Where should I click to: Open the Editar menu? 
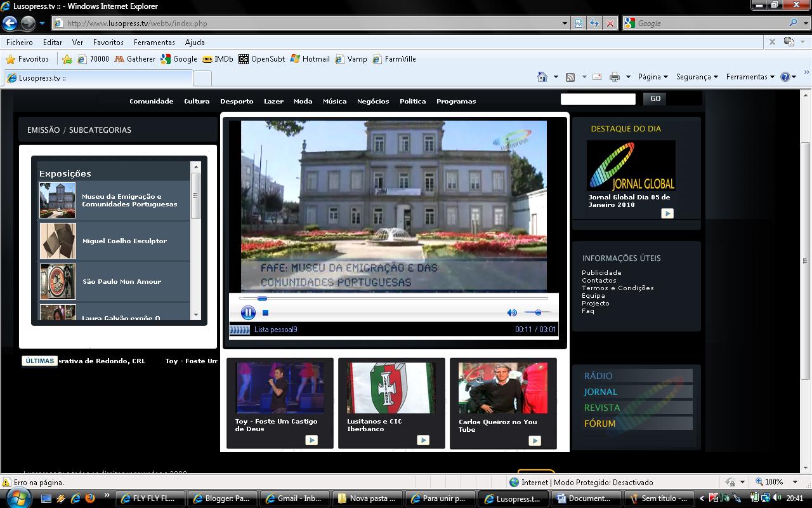pyautogui.click(x=53, y=43)
